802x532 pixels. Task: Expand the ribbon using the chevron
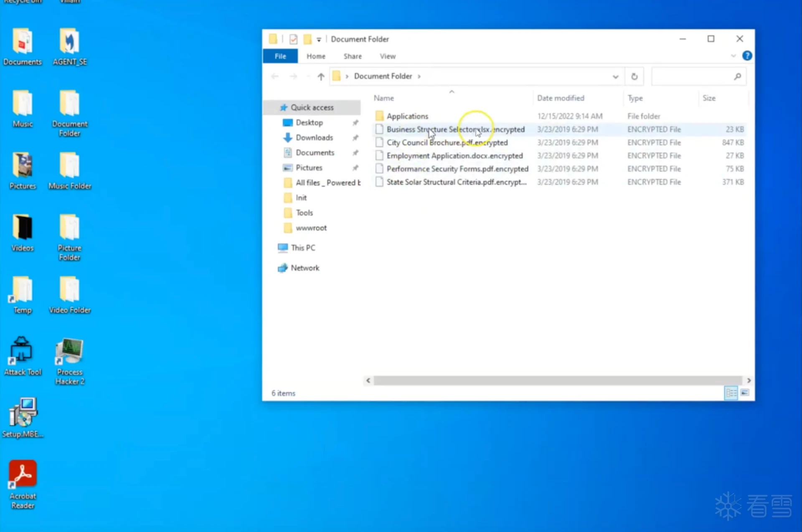[x=733, y=56]
